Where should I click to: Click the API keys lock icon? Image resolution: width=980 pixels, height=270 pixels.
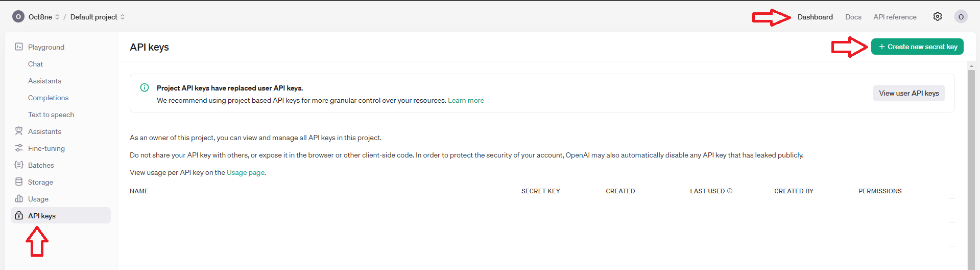(19, 216)
